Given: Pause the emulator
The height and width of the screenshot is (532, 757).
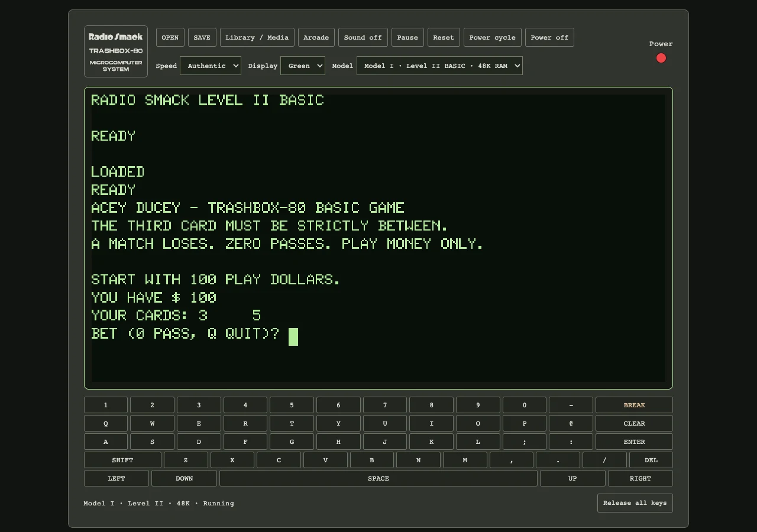Looking at the screenshot, I should click(407, 37).
